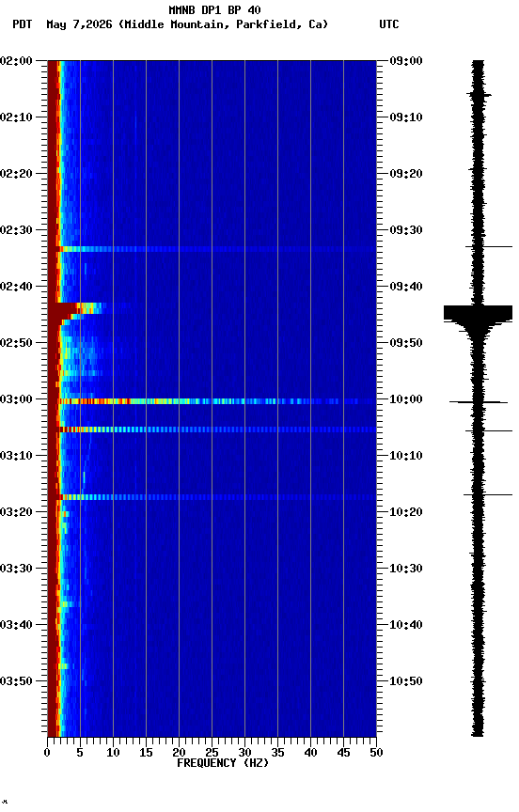This screenshot has width=519, height=812.
Task: Click the seismogram spike near 10:17 UTC
Action: pyautogui.click(x=487, y=494)
